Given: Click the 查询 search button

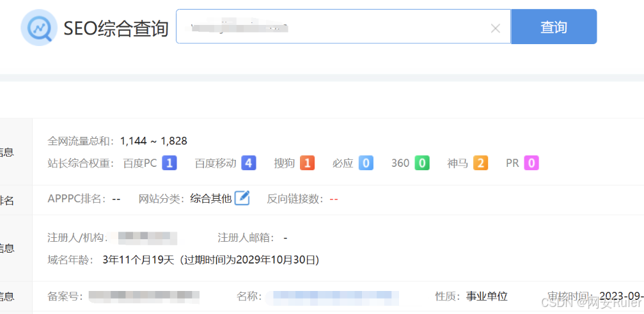Looking at the screenshot, I should coord(554,27).
